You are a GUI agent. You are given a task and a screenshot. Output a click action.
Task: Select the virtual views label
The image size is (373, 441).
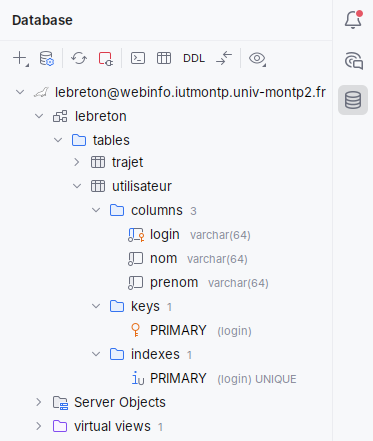(x=113, y=426)
